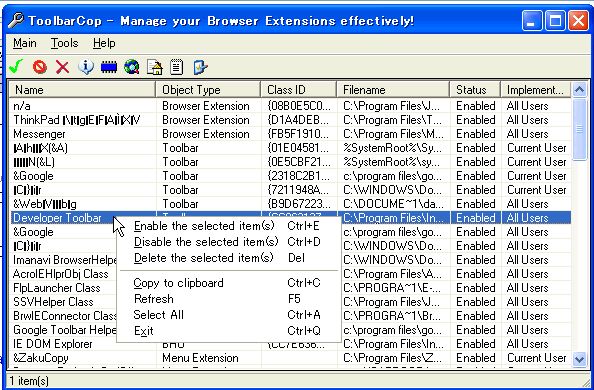Select the ThinkPad browser extension row
This screenshot has height=390, width=594.
click(x=290, y=120)
